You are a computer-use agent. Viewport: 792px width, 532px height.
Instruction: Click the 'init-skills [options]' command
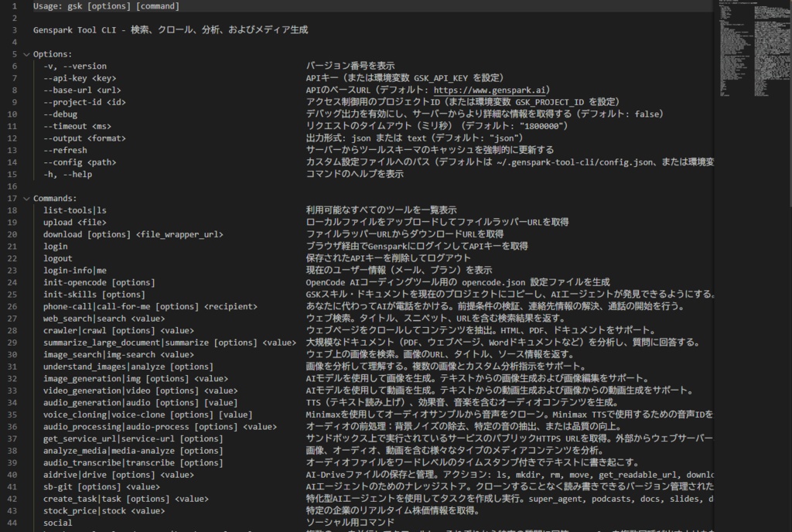(x=94, y=295)
